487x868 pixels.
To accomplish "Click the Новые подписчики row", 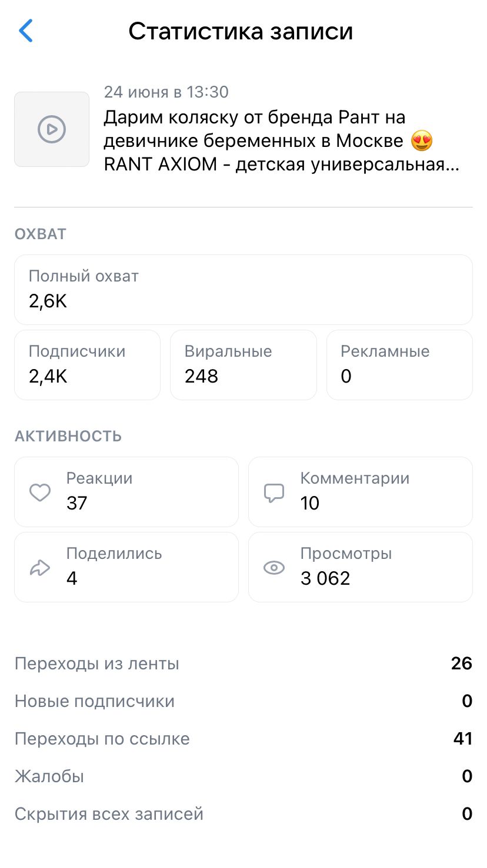I will click(x=243, y=701).
